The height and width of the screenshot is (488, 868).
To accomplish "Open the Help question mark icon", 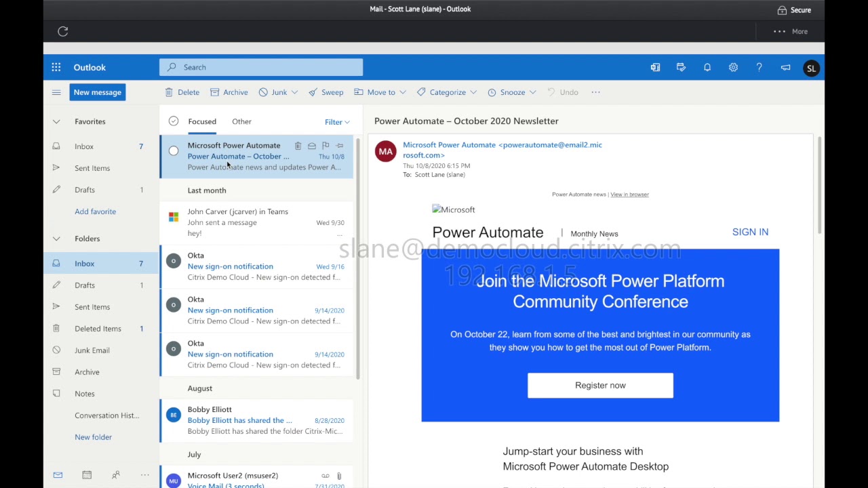I will pyautogui.click(x=759, y=68).
